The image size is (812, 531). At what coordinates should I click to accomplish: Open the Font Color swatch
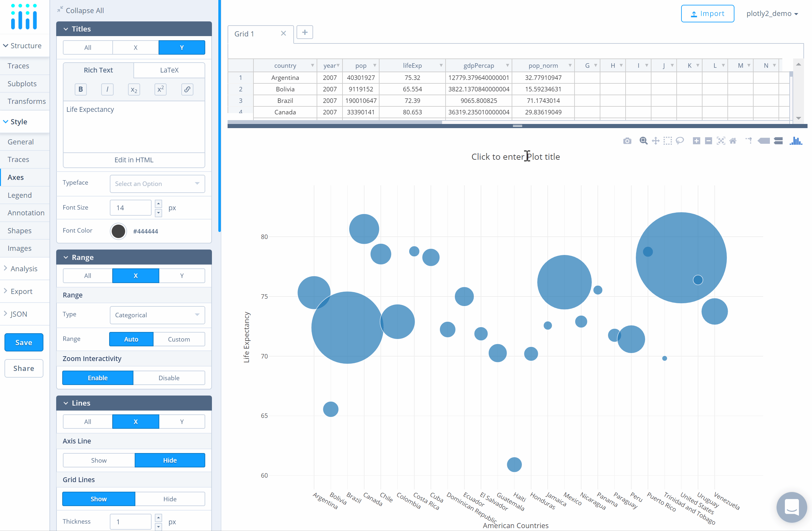118,231
